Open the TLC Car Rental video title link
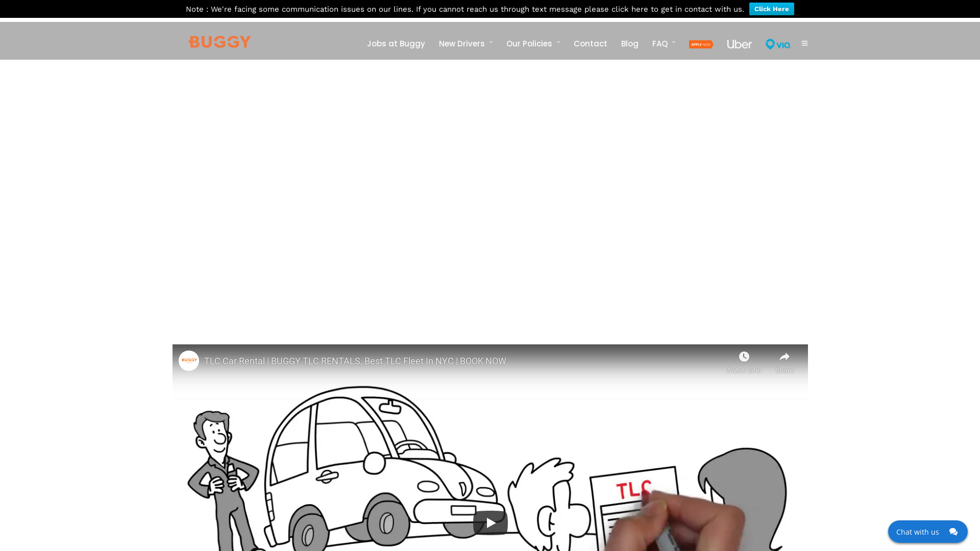980x551 pixels. 355,361
